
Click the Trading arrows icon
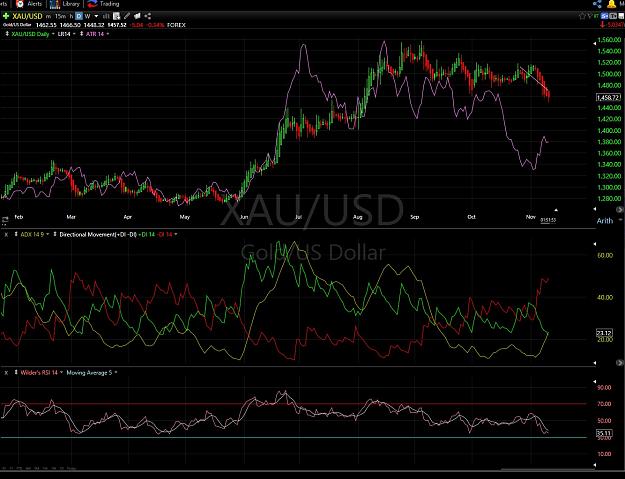point(92,4)
